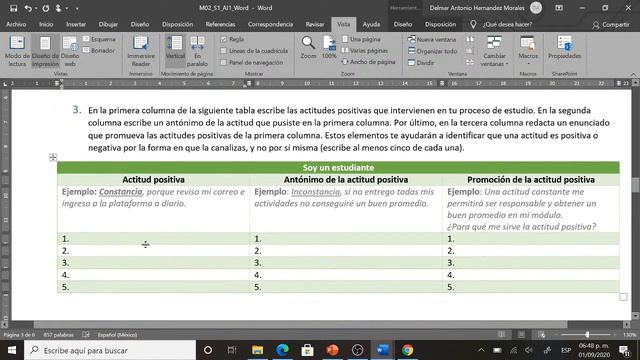The image size is (640, 360).
Task: Enable Líneas de la cuadrícula checkbox
Action: (x=224, y=51)
